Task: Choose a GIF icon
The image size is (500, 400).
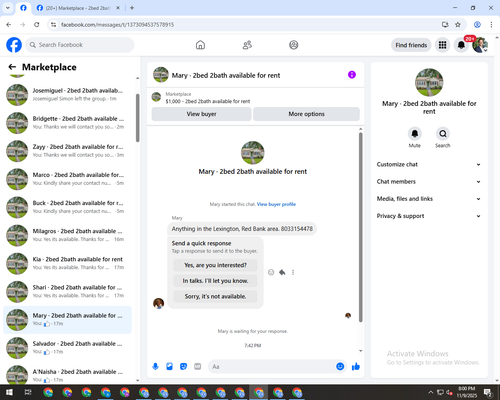Action: [198, 367]
